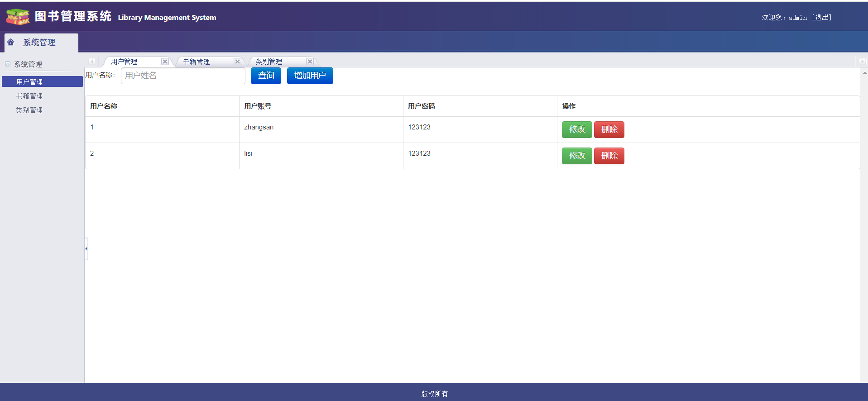Image resolution: width=868 pixels, height=401 pixels.
Task: Click the zhangsan account cell
Action: (321, 129)
